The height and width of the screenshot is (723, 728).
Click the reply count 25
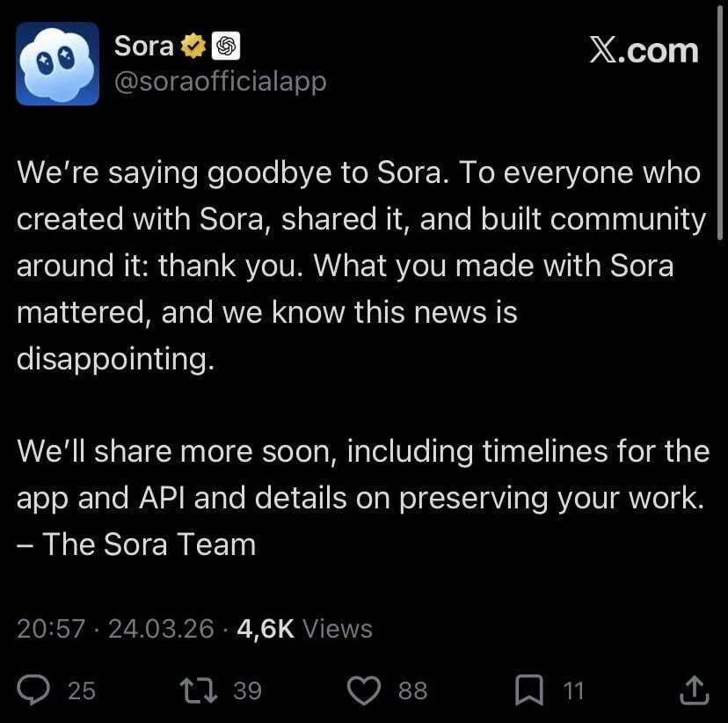tap(81, 691)
